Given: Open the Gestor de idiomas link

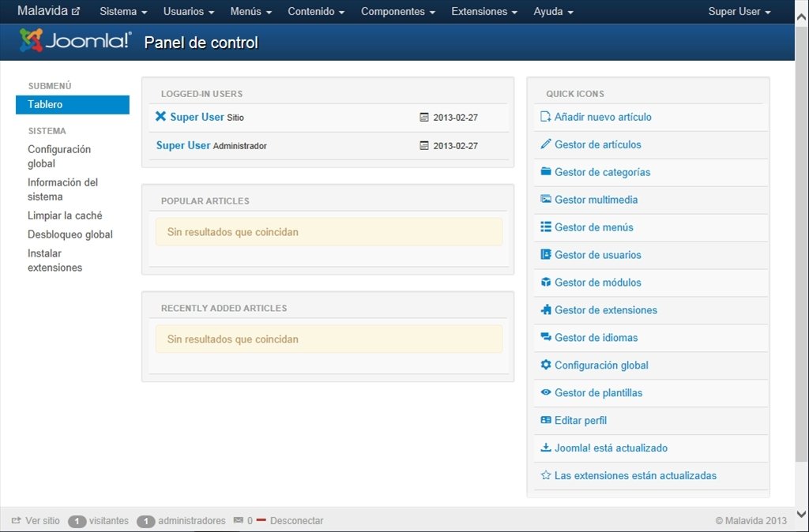Looking at the screenshot, I should pos(596,338).
